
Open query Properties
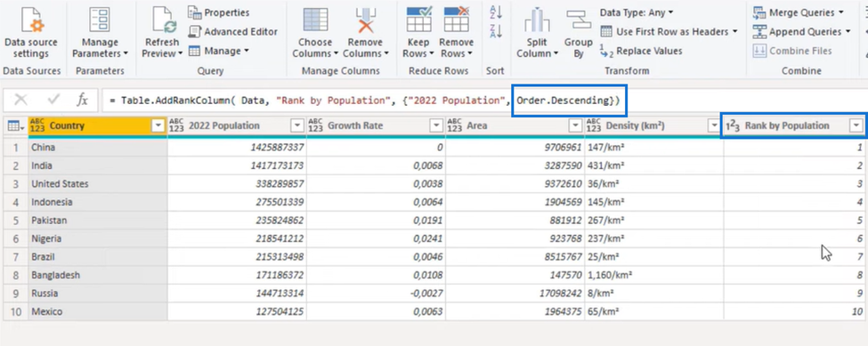(219, 12)
